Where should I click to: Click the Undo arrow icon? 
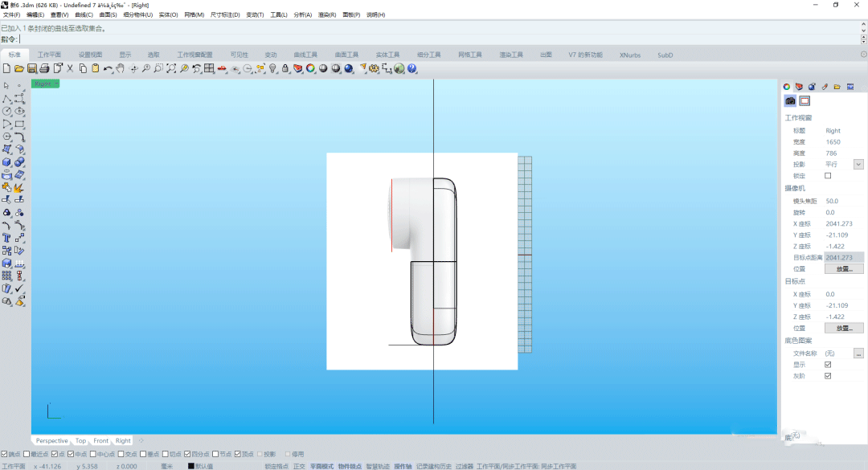click(x=108, y=69)
